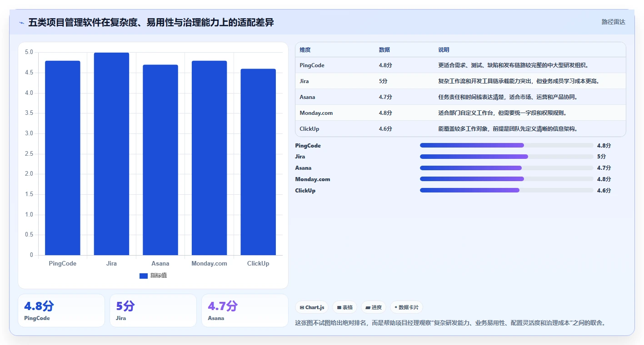Click the 说明 column header in the table

pos(444,50)
